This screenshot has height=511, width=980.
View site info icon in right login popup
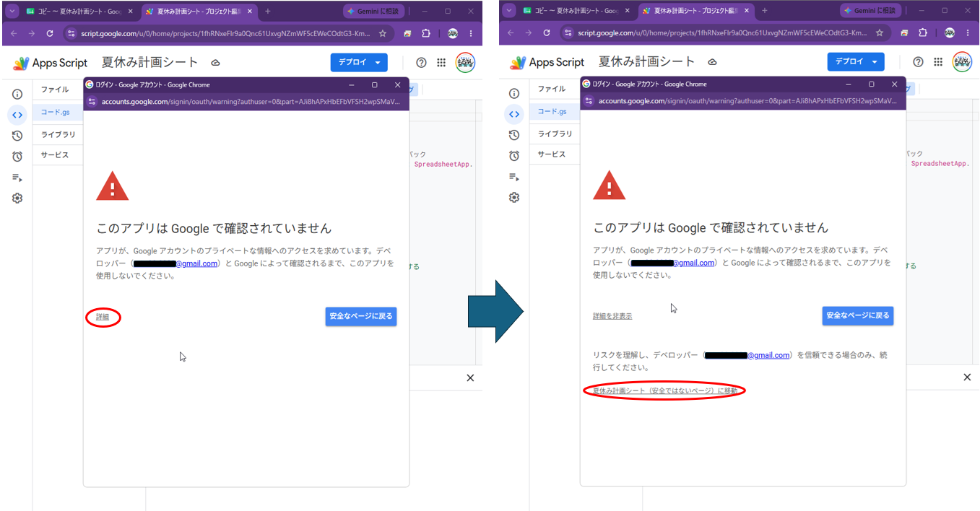coord(589,101)
